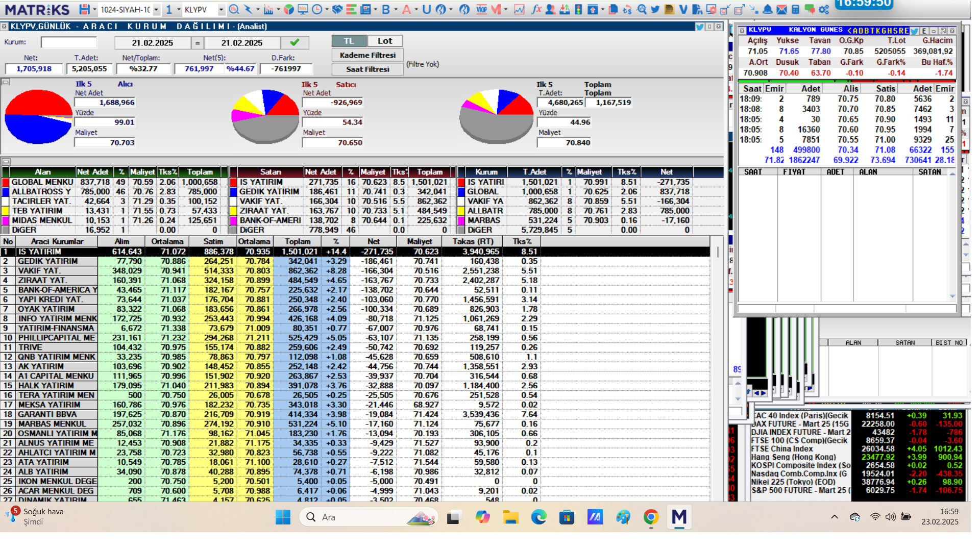The image size is (980, 551).
Task: Open Google Chrome from the taskbar
Action: pyautogui.click(x=651, y=517)
